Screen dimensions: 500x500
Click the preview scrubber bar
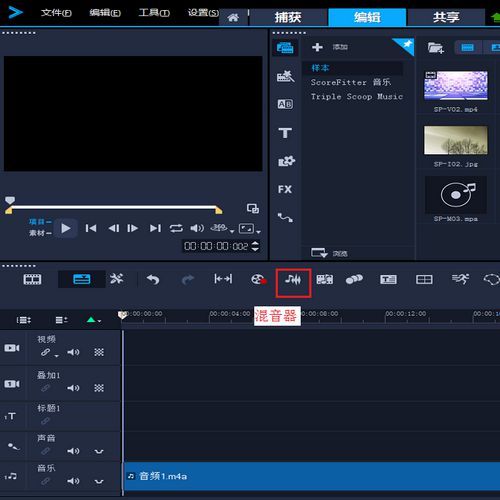pos(113,207)
